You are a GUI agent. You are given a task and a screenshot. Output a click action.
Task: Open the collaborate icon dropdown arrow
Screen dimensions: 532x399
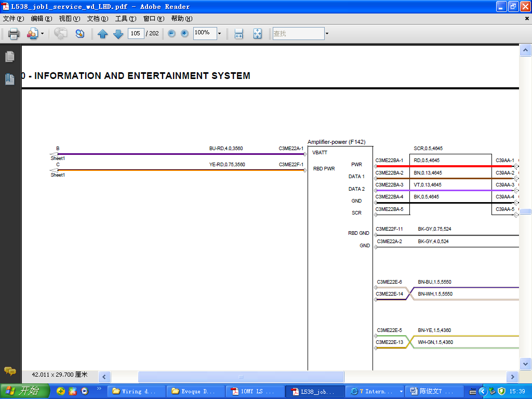click(42, 34)
